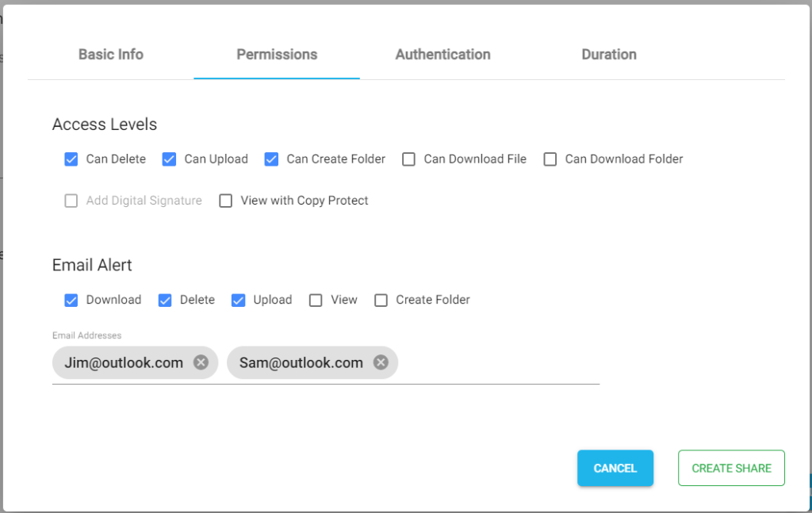Image resolution: width=812 pixels, height=513 pixels.
Task: Enable View with Copy Protect
Action: point(225,201)
